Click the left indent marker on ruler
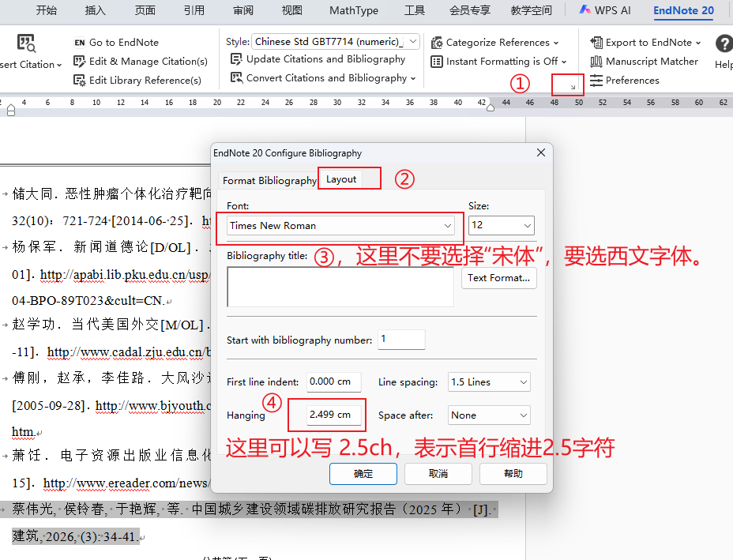The height and width of the screenshot is (560, 733). pyautogui.click(x=11, y=111)
